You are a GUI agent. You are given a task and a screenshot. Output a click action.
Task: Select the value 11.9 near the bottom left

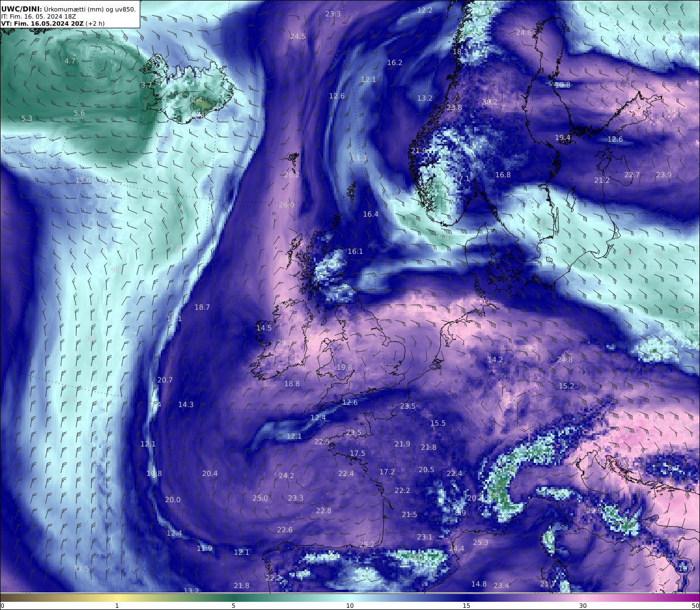click(205, 548)
